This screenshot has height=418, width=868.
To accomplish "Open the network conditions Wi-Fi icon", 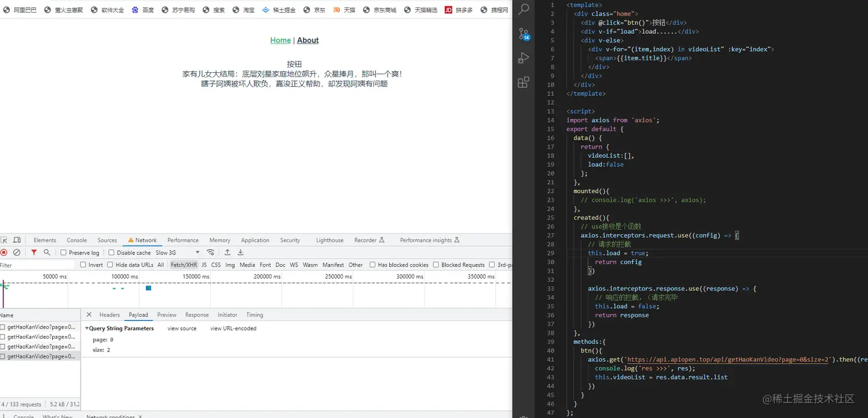I will [x=211, y=253].
